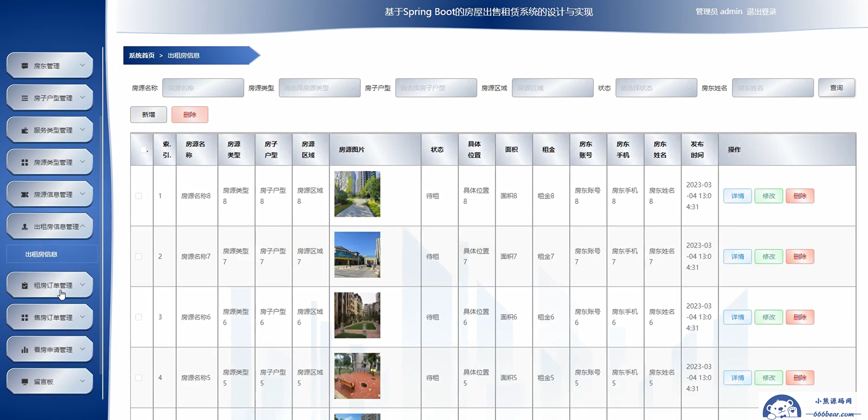The height and width of the screenshot is (420, 868).
Task: Click 修改 for 房源名称6
Action: 769,317
